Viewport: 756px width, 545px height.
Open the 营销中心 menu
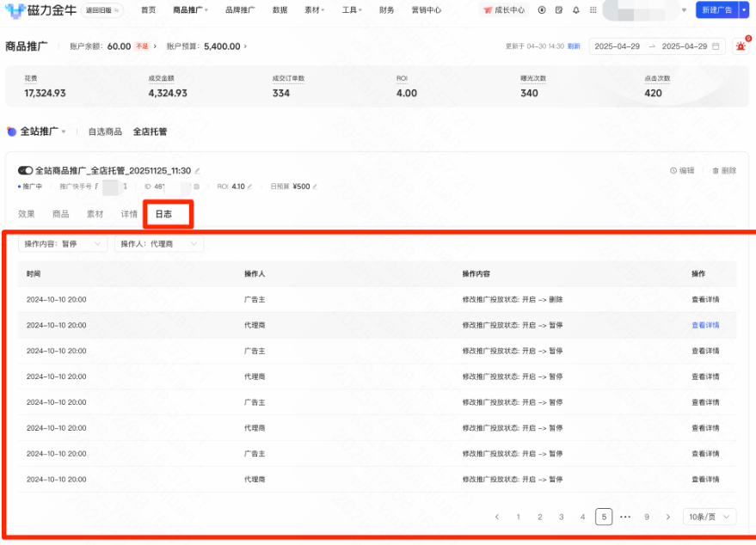click(427, 10)
